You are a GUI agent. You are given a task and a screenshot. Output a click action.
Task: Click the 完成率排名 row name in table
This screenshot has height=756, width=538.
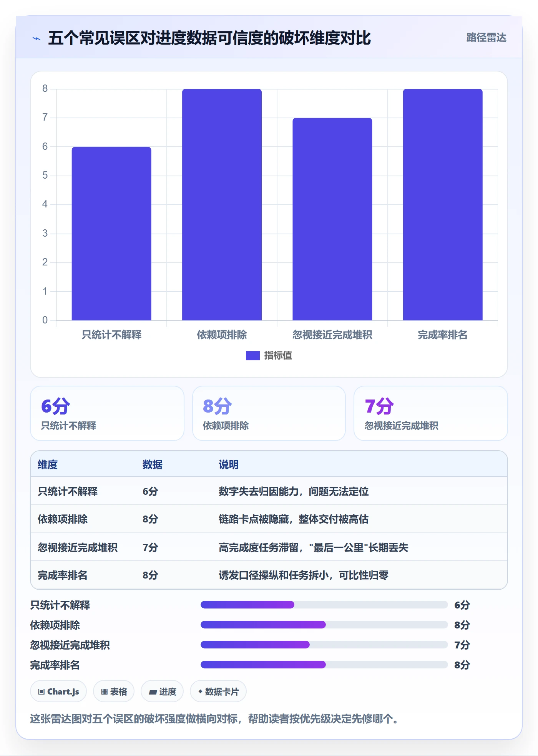63,575
